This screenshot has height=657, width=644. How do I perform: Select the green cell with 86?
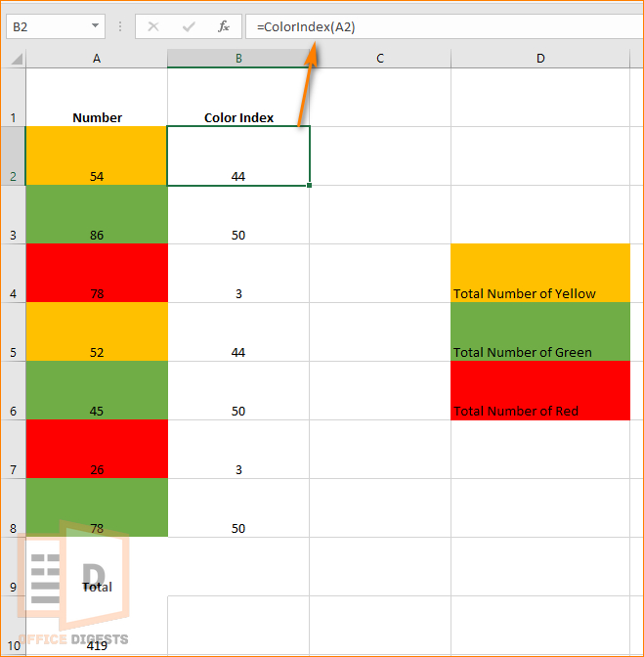click(97, 214)
